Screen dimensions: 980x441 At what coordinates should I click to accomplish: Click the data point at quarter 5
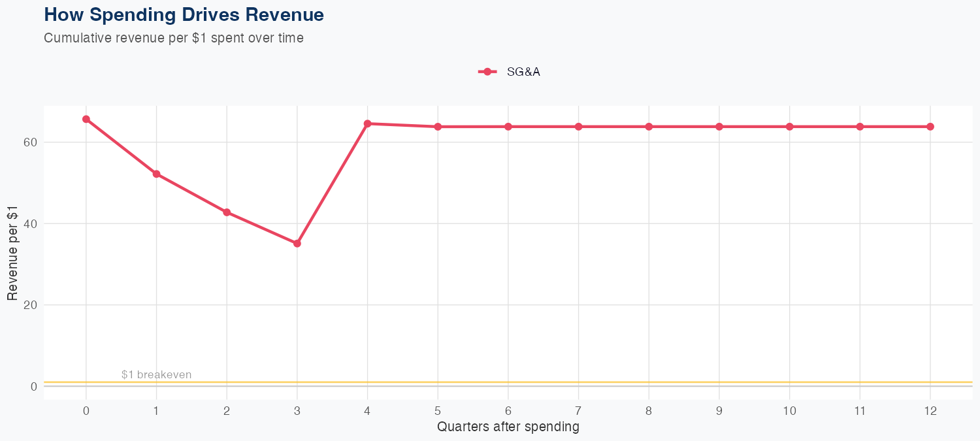click(438, 127)
